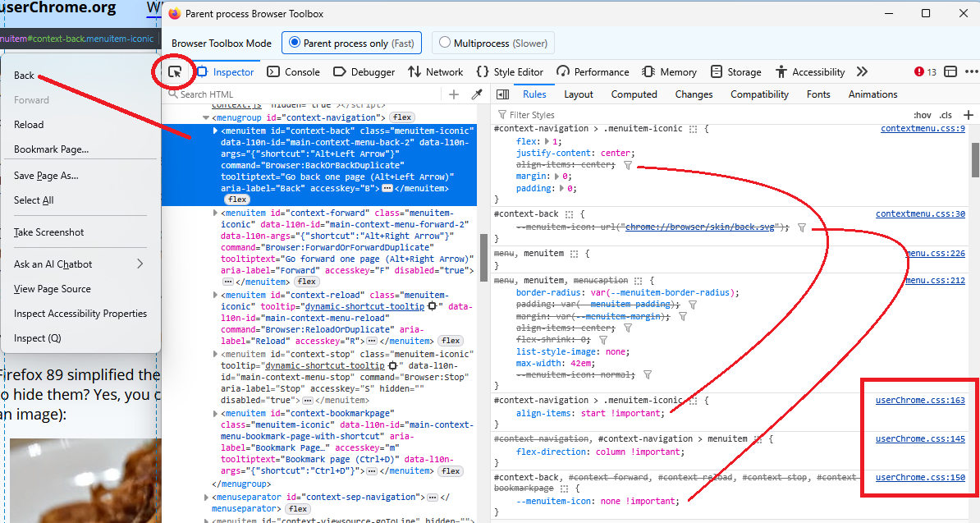Click the create new node plus icon
The height and width of the screenshot is (523, 980).
click(454, 94)
